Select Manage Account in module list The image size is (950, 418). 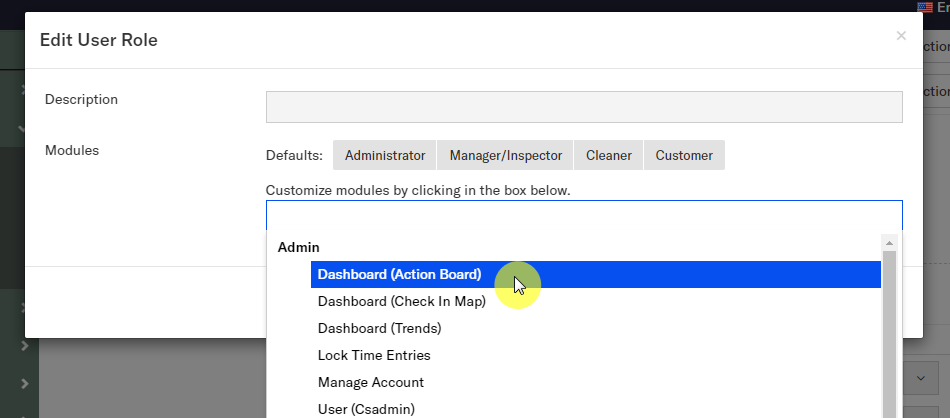point(370,382)
